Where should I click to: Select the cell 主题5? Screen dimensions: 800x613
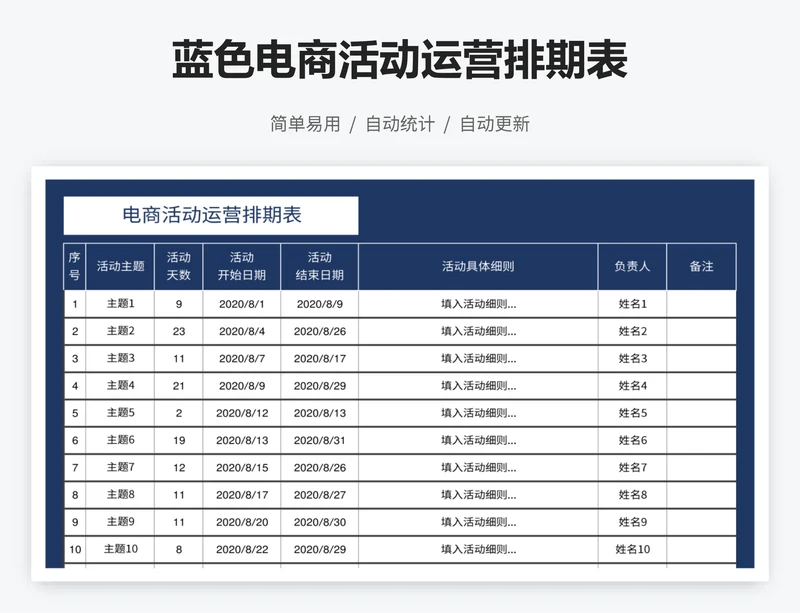[x=120, y=413]
